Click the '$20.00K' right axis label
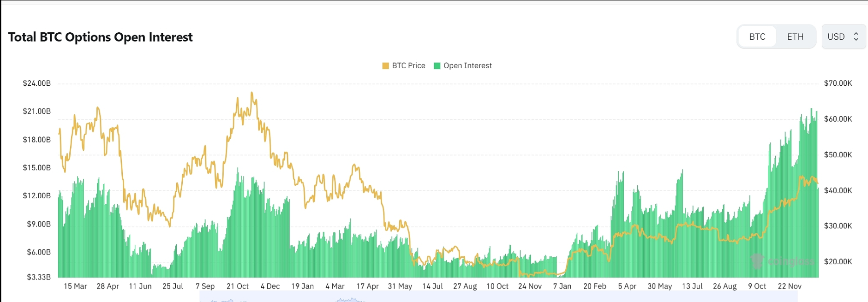 tap(838, 262)
